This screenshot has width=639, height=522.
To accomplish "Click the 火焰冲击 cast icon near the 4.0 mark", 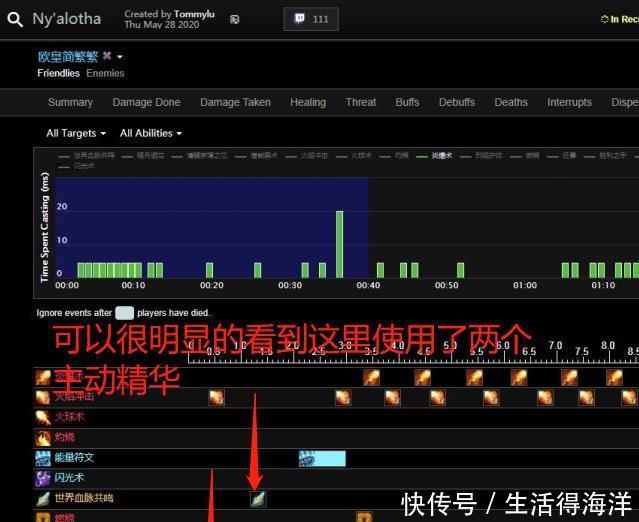I will [392, 397].
